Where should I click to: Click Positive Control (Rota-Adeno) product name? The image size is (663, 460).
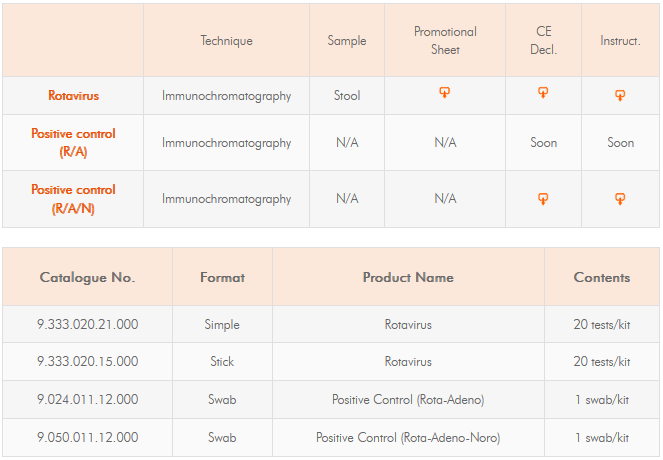(408, 399)
